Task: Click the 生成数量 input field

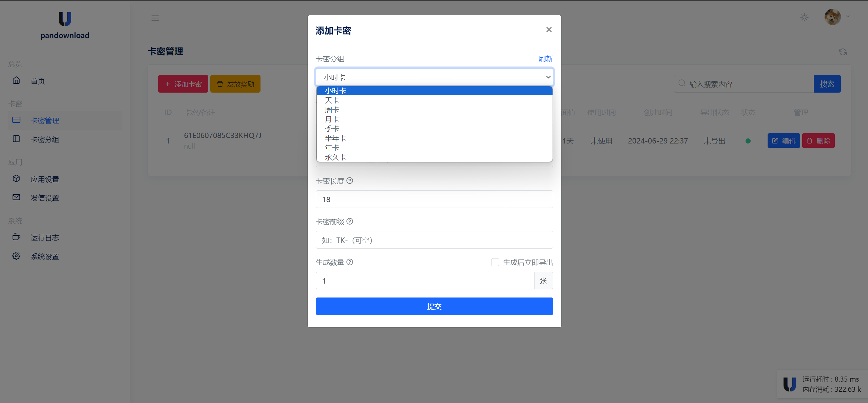Action: click(424, 281)
